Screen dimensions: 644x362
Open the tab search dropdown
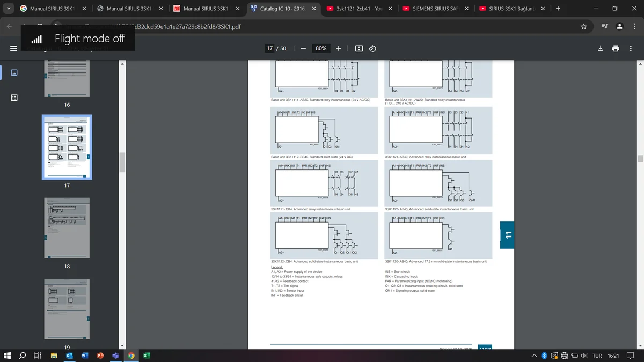(x=8, y=9)
